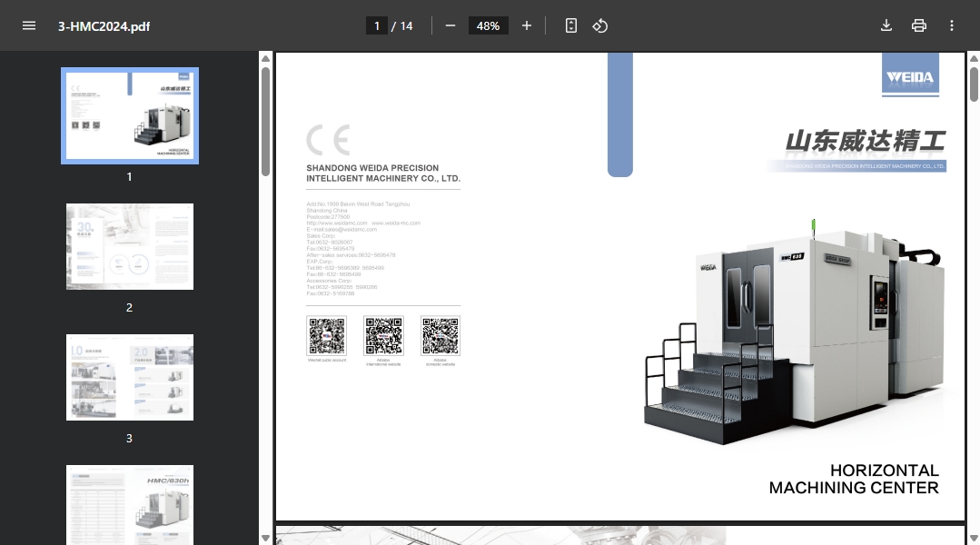Viewport: 980px width, 545px height.
Task: Click the main document scrollbar down arrow
Action: pyautogui.click(x=974, y=537)
